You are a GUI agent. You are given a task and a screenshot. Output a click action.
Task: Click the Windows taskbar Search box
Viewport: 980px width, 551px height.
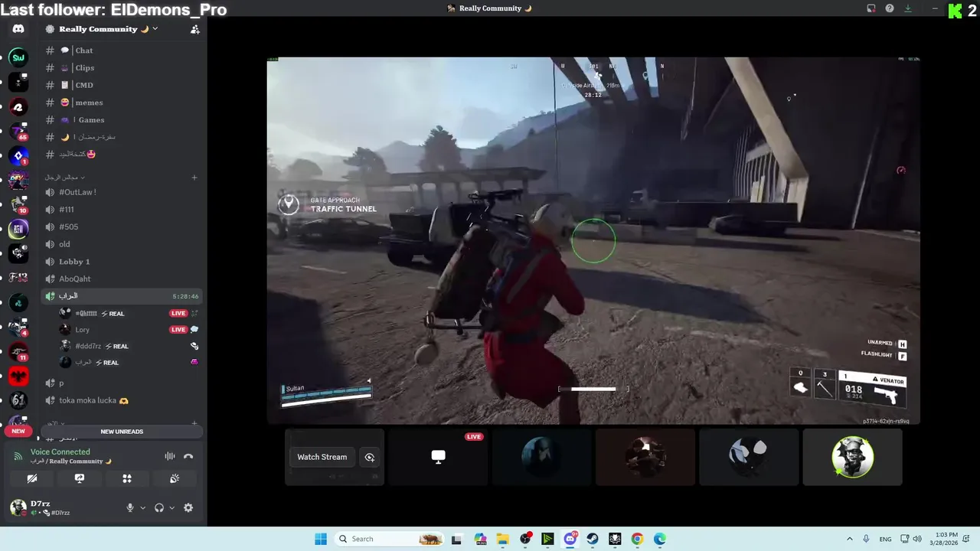(389, 539)
